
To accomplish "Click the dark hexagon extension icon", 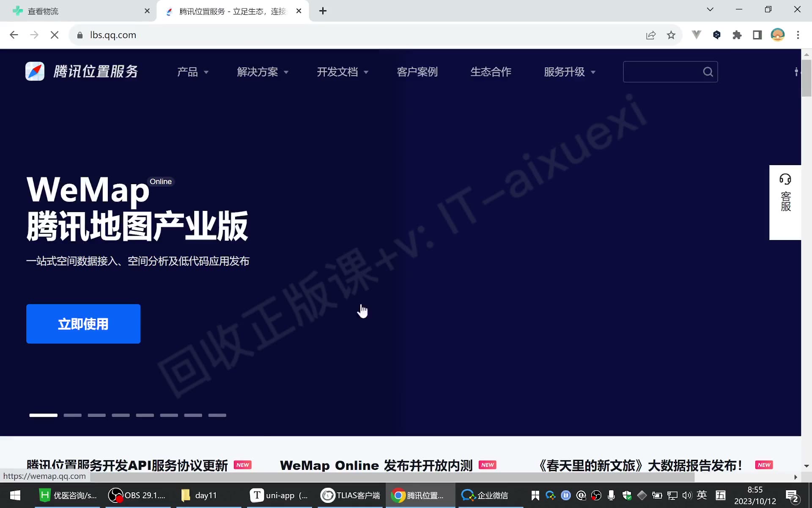I will pos(717,35).
